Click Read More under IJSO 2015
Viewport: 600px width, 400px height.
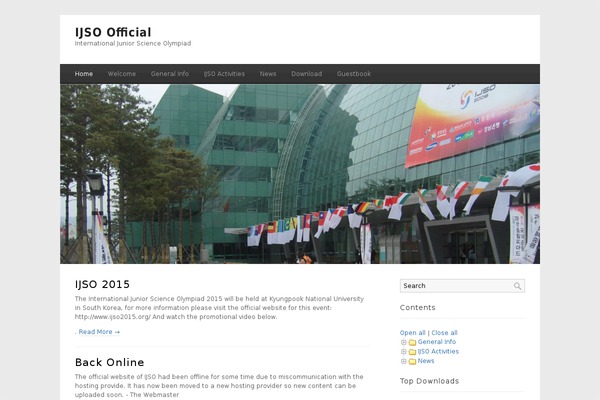point(99,332)
